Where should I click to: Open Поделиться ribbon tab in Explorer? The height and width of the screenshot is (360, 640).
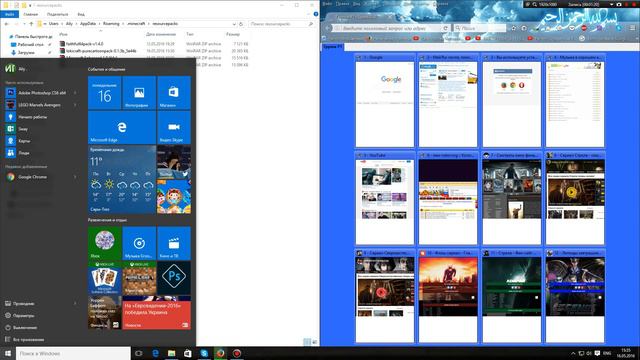[57, 14]
